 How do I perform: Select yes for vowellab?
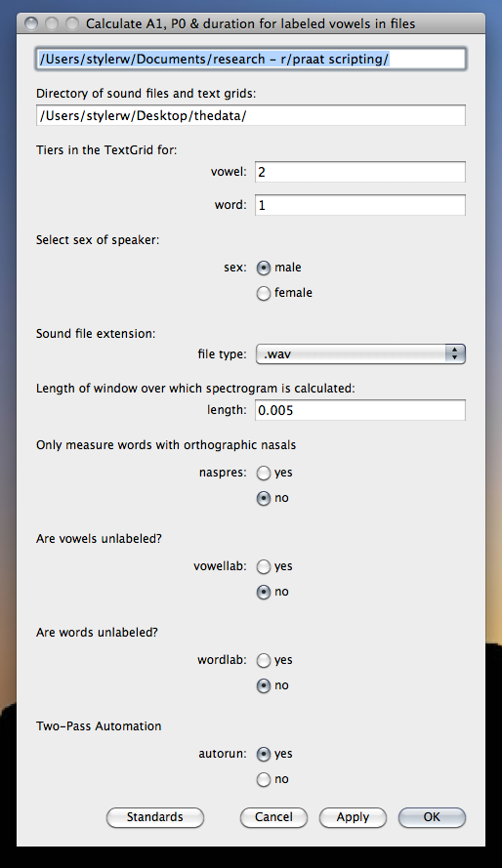[264, 567]
